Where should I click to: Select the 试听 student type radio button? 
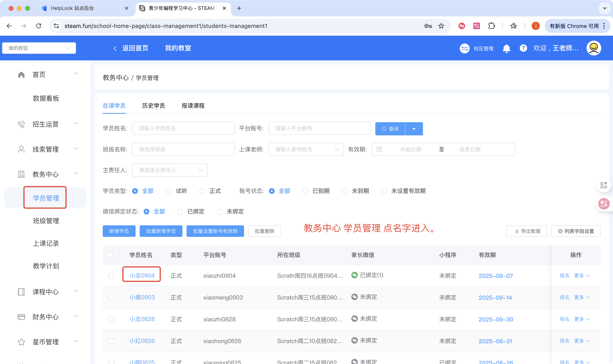pos(168,191)
